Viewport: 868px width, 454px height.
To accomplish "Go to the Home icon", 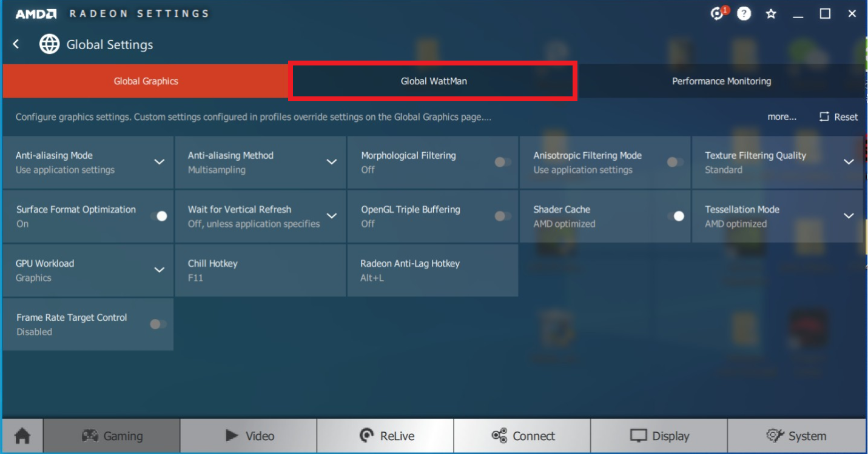I will (x=22, y=436).
